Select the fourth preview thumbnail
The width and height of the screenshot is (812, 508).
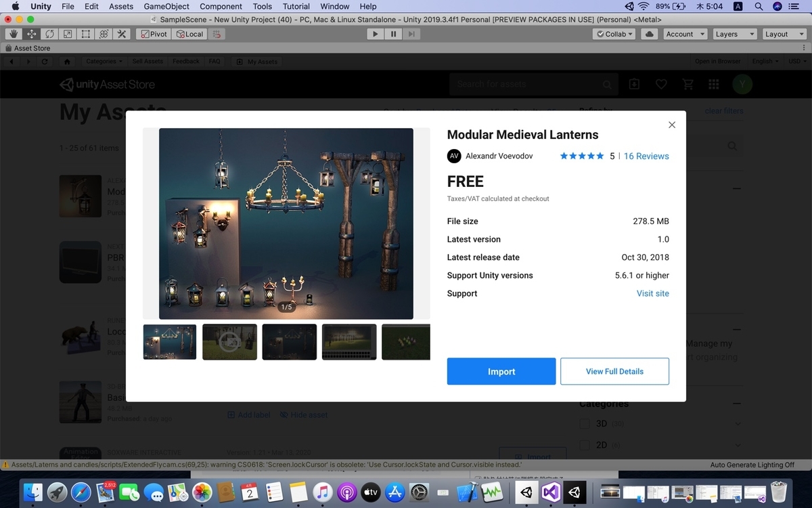[349, 342]
